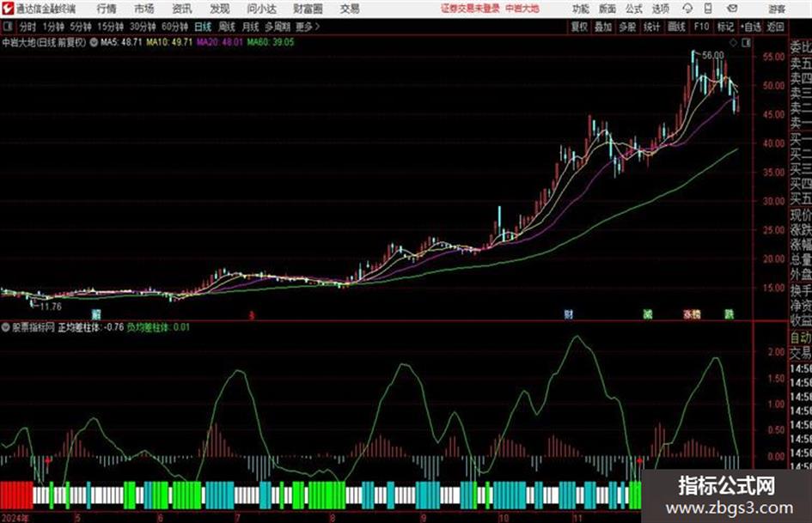Image resolution: width=812 pixels, height=523 pixels.
Task: Click the 11.76 low price label
Action: 51,307
